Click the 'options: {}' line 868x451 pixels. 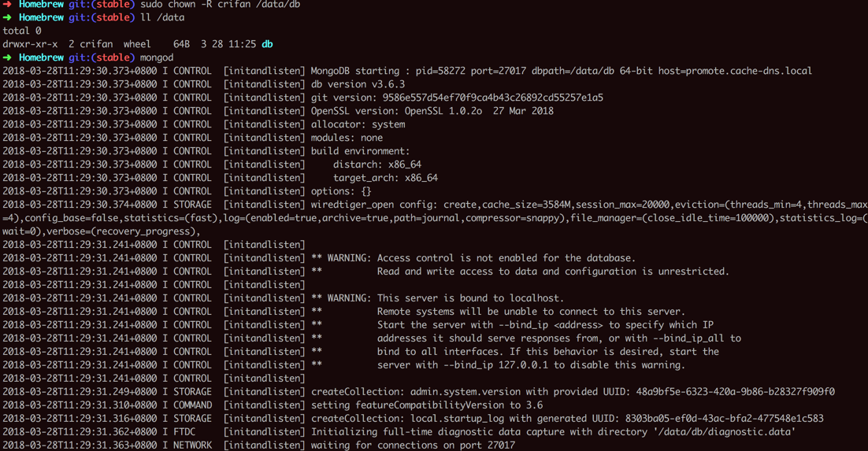[x=341, y=191]
